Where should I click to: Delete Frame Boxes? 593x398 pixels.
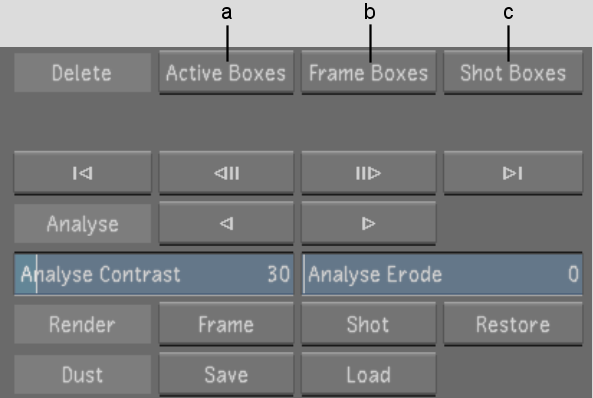coord(368,72)
